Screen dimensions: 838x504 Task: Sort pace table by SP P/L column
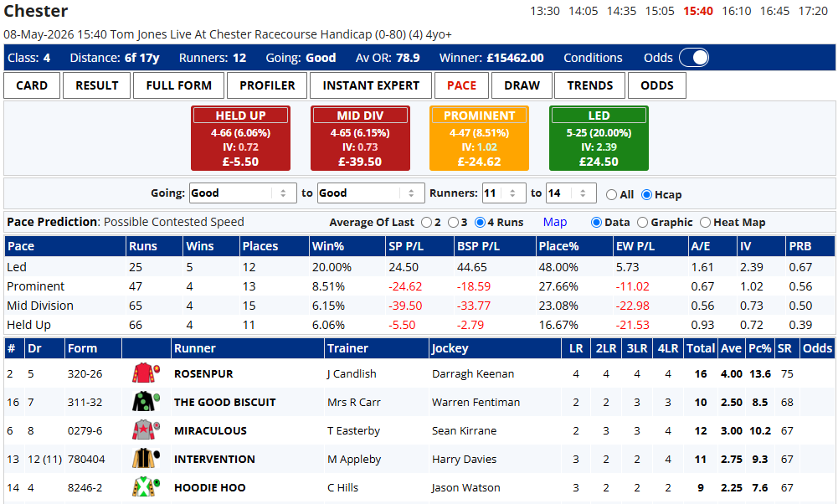pyautogui.click(x=419, y=246)
